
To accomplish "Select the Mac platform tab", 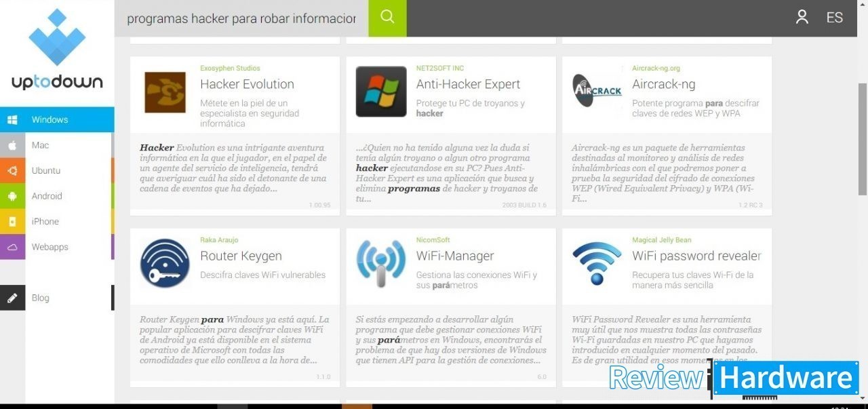I will 57,145.
